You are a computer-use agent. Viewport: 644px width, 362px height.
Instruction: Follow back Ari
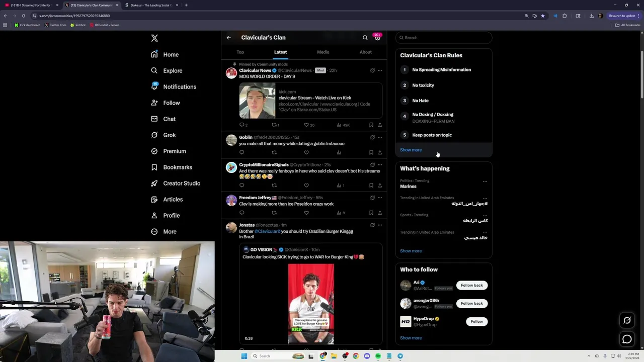pos(471,286)
